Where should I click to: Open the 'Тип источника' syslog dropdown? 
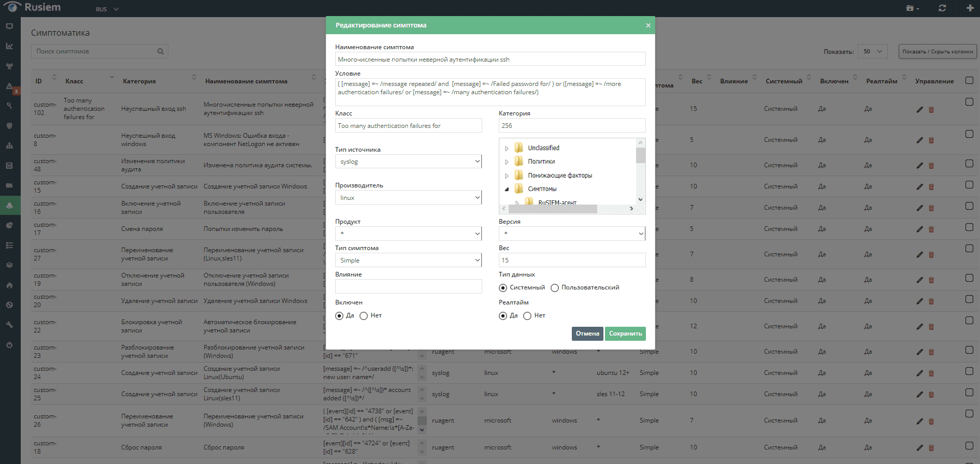click(408, 162)
